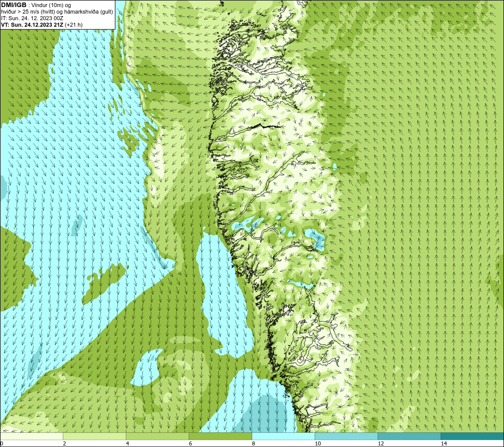The image size is (504, 447).
Task: Click the darkest teal swatch above 14
Action: (473, 436)
